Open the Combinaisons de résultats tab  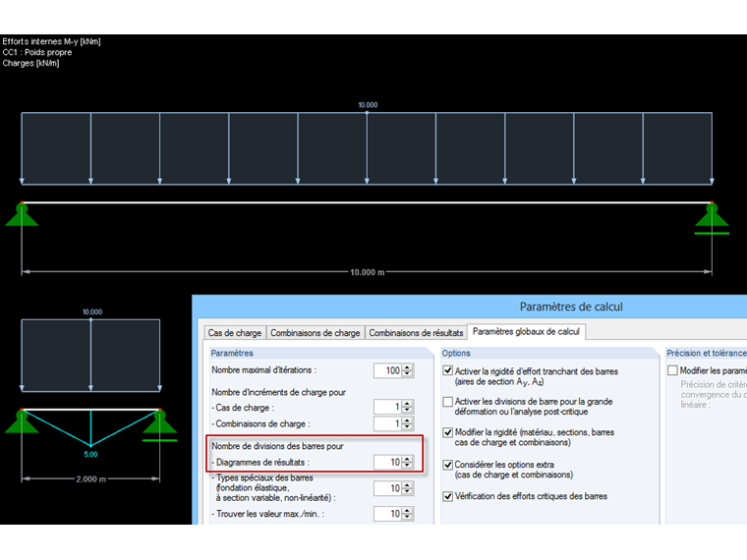coord(416,333)
